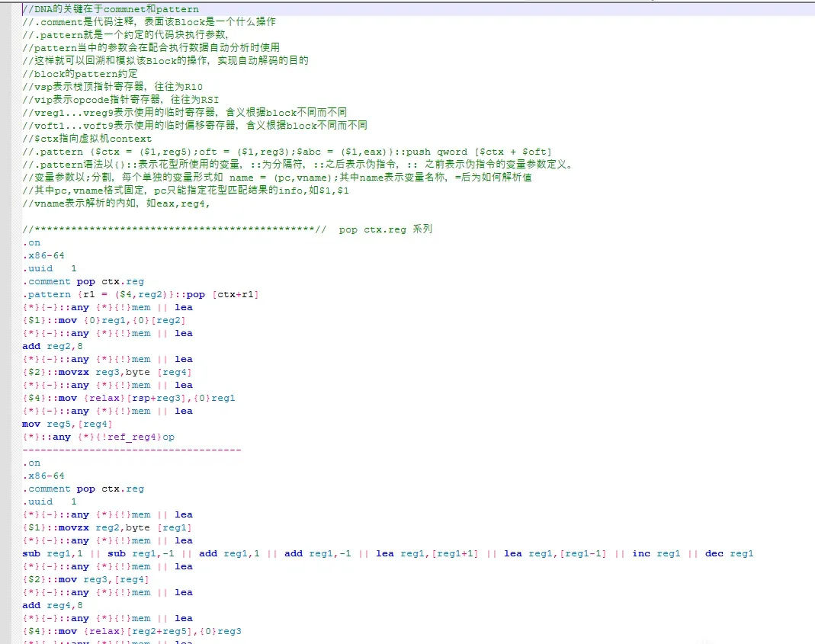
Task: Click the 'lea reg1,[reg1-1]' alternative
Action: tap(555, 553)
